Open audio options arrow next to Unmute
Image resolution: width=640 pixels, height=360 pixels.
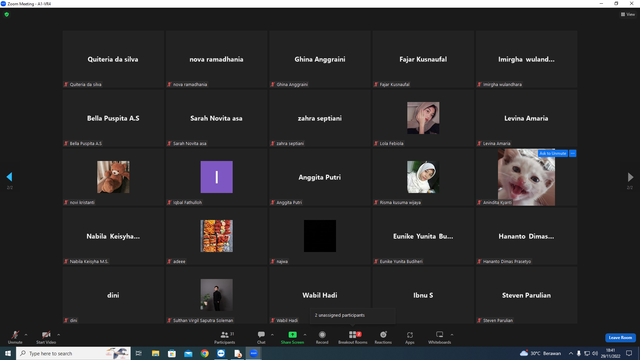pos(26,335)
